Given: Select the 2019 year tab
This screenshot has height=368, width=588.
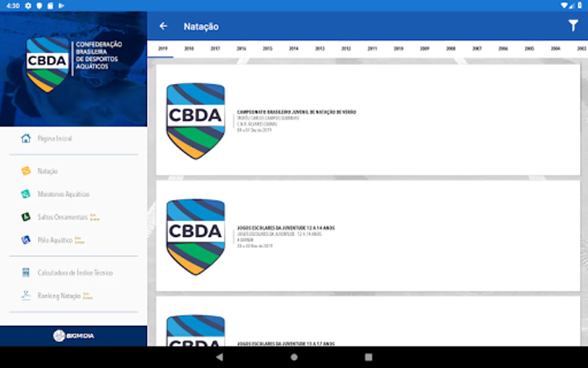Looking at the screenshot, I should [163, 48].
